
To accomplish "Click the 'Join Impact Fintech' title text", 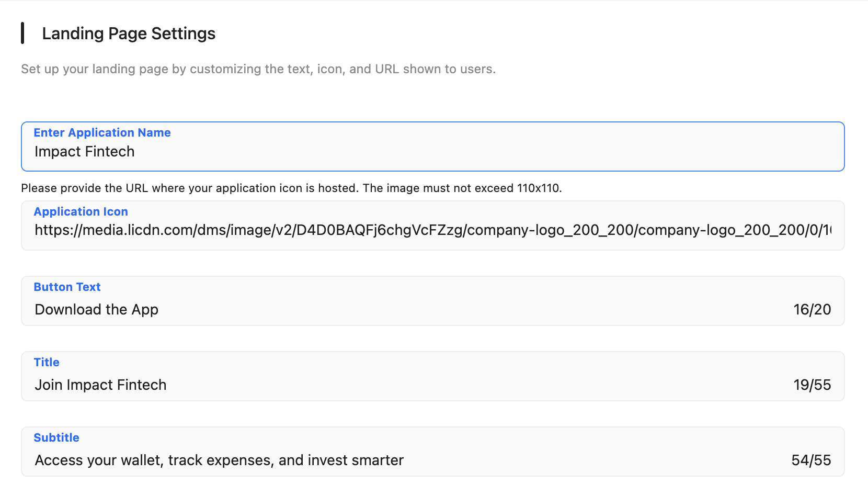I will (100, 385).
